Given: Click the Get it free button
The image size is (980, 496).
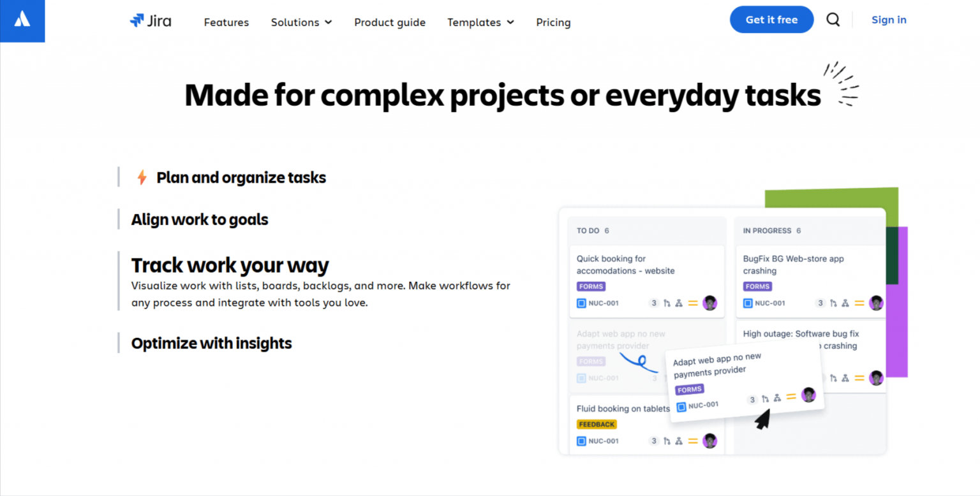Looking at the screenshot, I should (x=771, y=19).
